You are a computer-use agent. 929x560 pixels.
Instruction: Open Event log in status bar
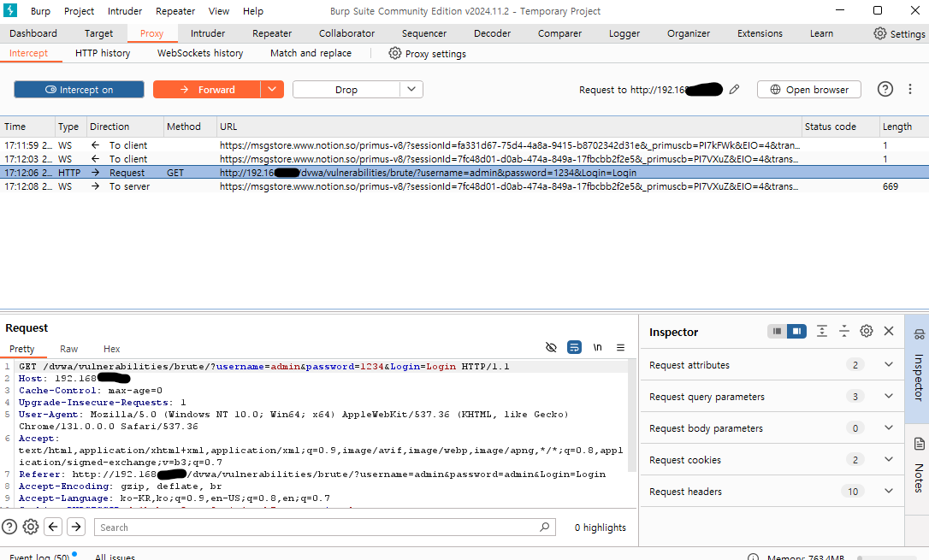pos(39,557)
